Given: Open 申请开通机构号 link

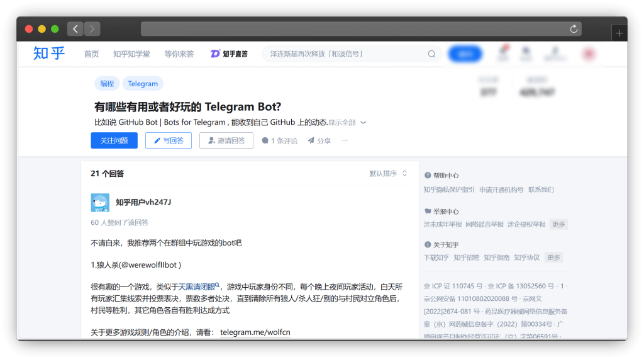Looking at the screenshot, I should [x=501, y=190].
